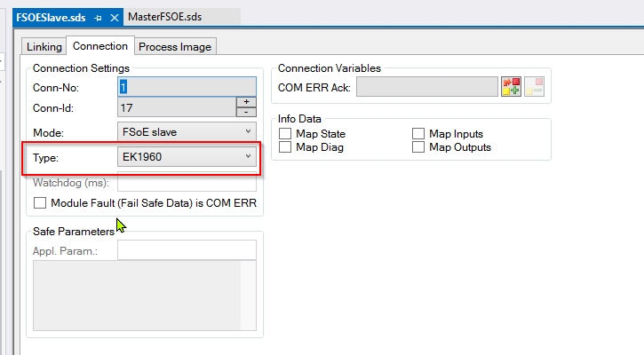Enable Module Fault is COM ERR checkbox
The image size is (644, 355).
40,203
